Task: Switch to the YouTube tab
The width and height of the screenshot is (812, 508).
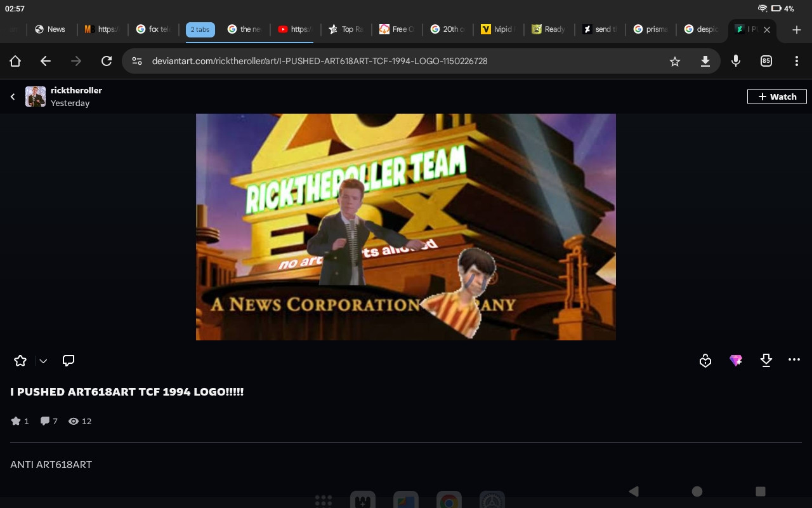Action: pyautogui.click(x=296, y=29)
